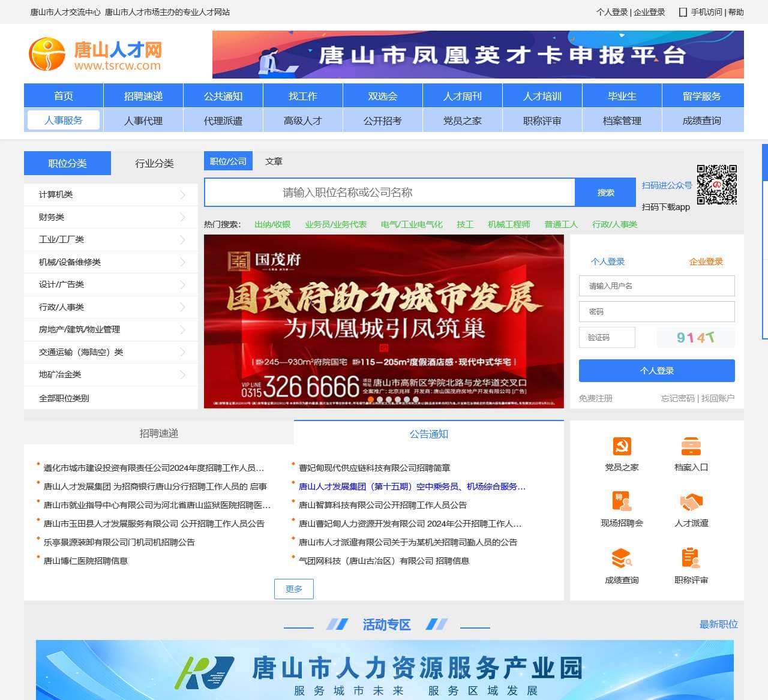Image resolution: width=768 pixels, height=700 pixels.
Task: Open 曹妃甸现代供应链科技有限公司招聘简章 notice
Action: [374, 468]
